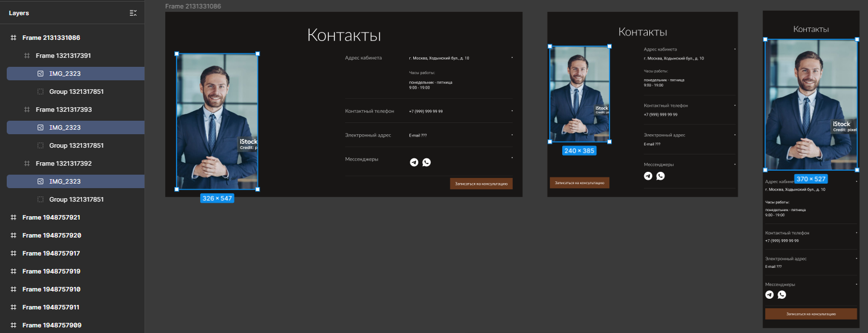Screen dimensions: 868x333
Task: Select Frame 1948757917 in the Layers panel
Action: 51,253
